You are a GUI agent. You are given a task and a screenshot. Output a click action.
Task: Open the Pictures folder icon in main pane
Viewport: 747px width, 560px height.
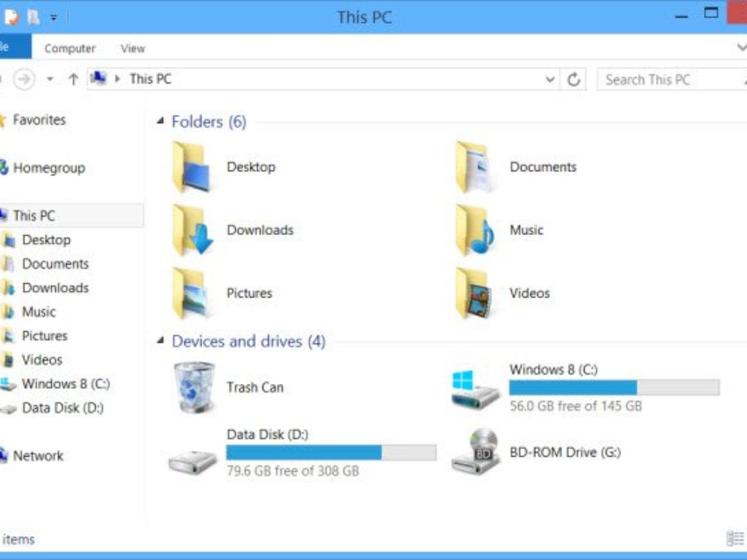click(190, 293)
